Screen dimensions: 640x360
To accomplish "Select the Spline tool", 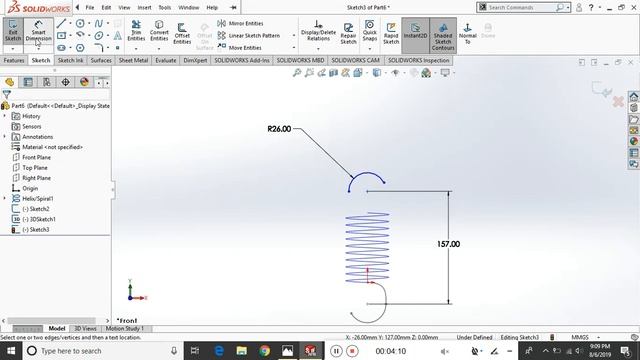I will click(x=99, y=24).
